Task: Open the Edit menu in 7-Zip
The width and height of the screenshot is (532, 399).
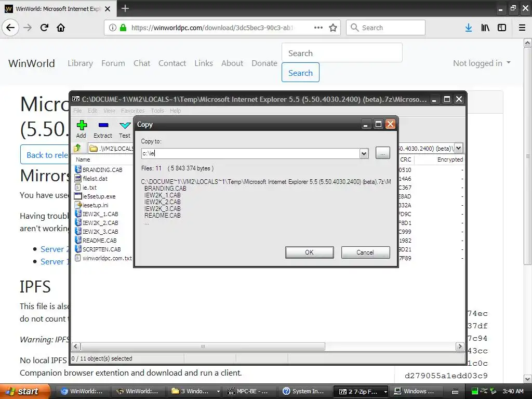Action: pos(92,111)
